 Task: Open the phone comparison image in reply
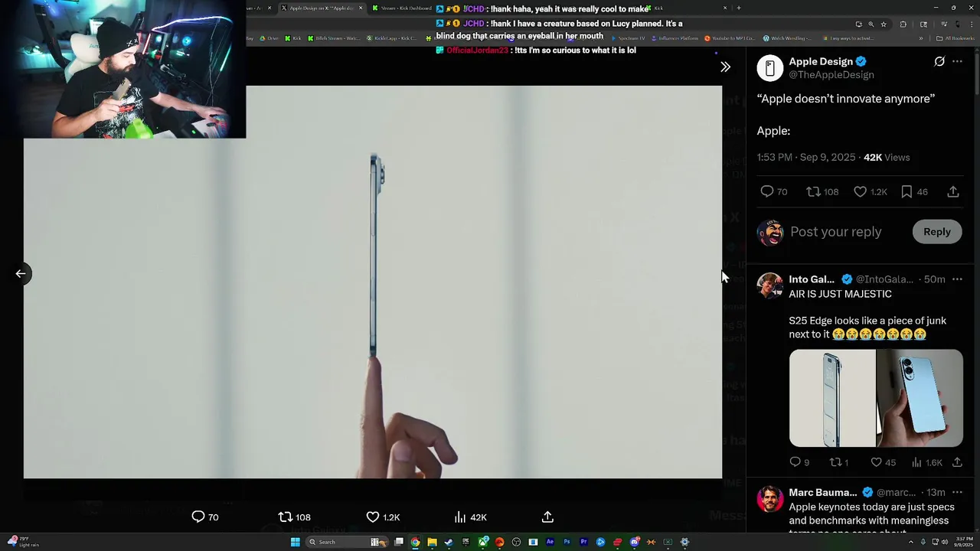pos(876,398)
